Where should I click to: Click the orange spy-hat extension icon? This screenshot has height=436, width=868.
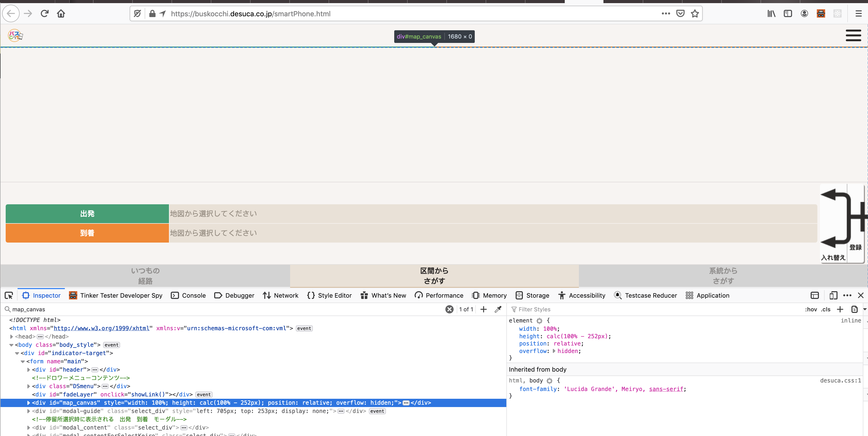[821, 13]
